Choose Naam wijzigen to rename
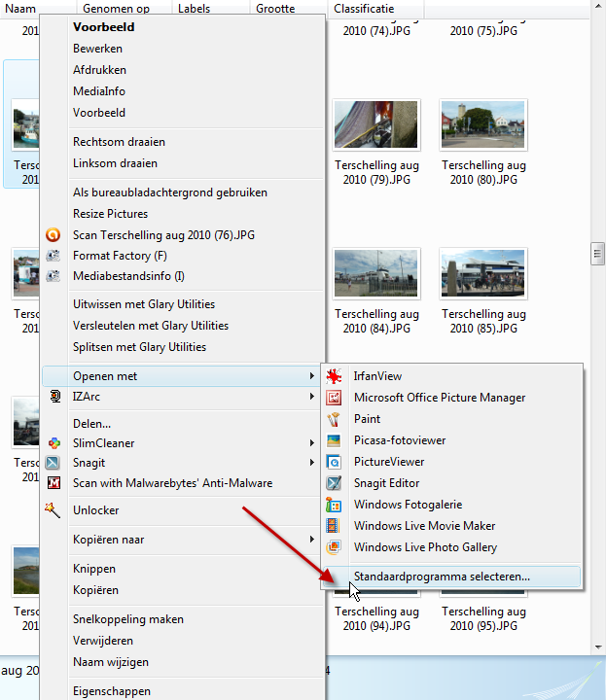Viewport: 606px width, 700px height. coord(111,662)
